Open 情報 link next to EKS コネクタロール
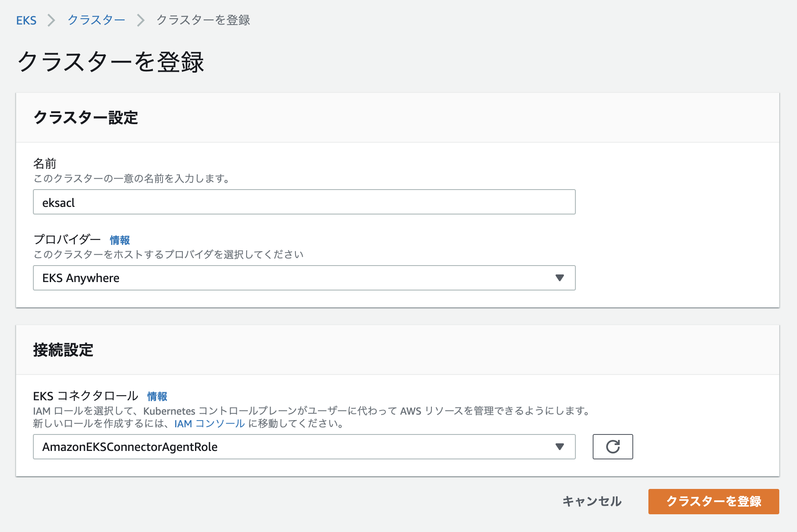The height and width of the screenshot is (532, 797). 157,396
